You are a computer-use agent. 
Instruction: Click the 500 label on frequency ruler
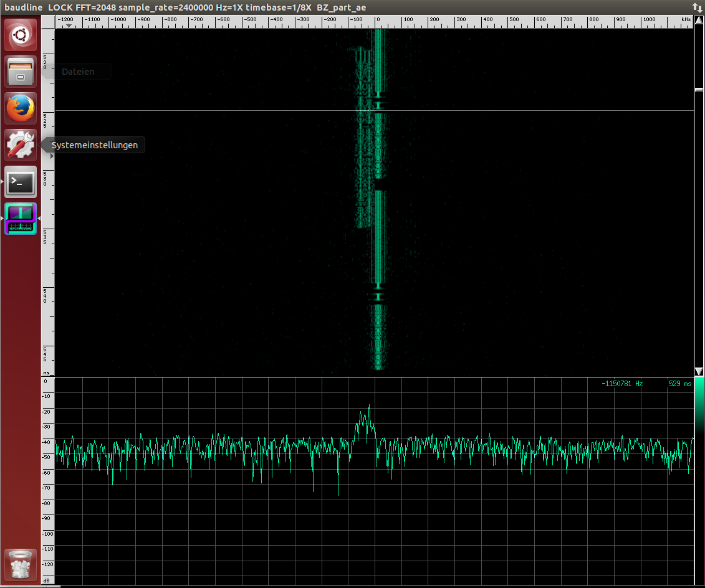[x=514, y=19]
